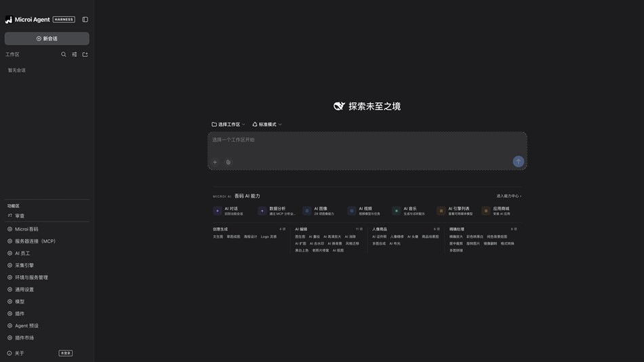Click the Microi Agent logo
Screen dimensions: 644x362
pyautogui.click(x=9, y=19)
